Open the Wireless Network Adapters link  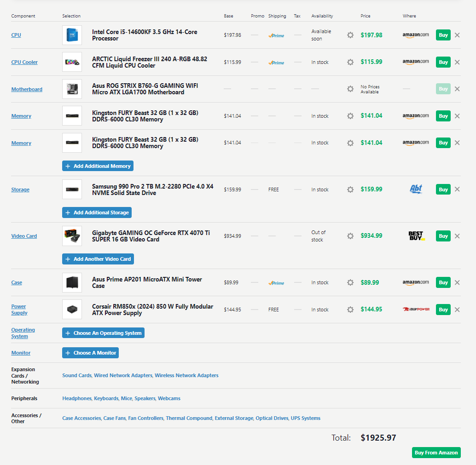pos(186,375)
